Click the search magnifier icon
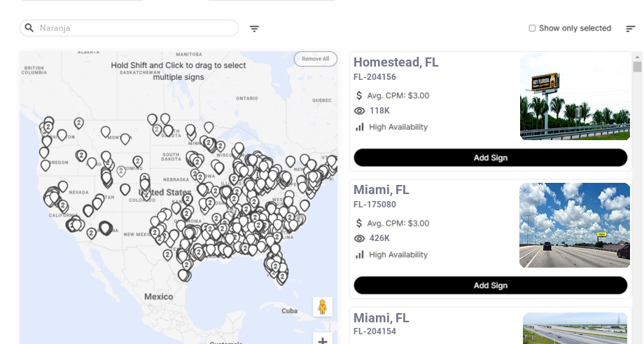The image size is (644, 344). point(29,28)
